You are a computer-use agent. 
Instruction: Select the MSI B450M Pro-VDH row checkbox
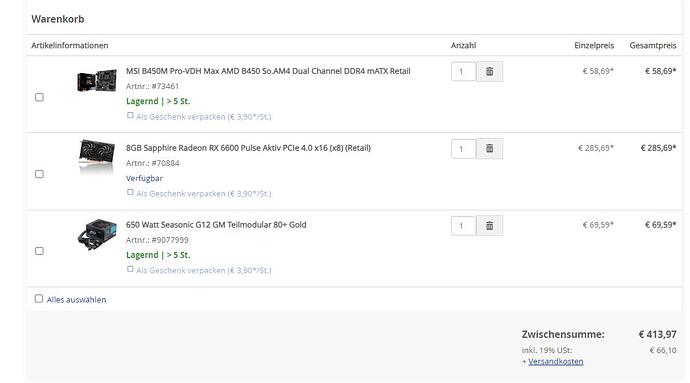[39, 97]
